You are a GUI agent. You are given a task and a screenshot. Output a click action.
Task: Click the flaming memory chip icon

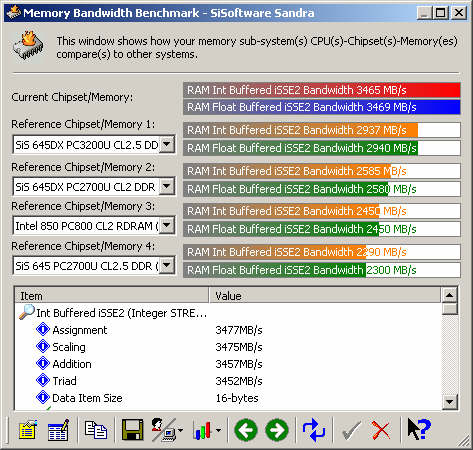click(x=29, y=46)
